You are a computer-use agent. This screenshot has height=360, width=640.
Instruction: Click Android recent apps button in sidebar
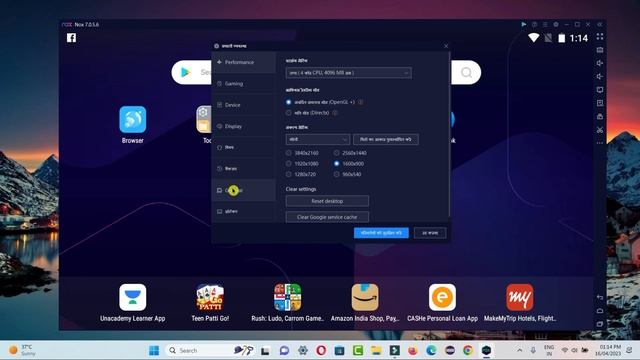(x=600, y=324)
